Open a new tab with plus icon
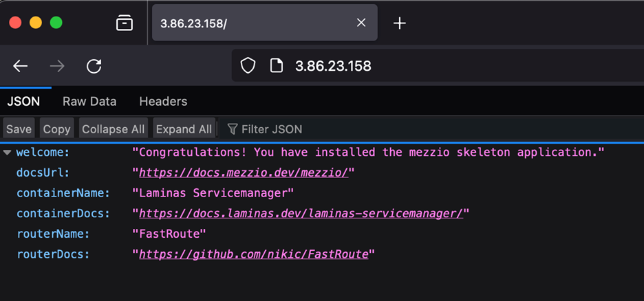 [400, 23]
